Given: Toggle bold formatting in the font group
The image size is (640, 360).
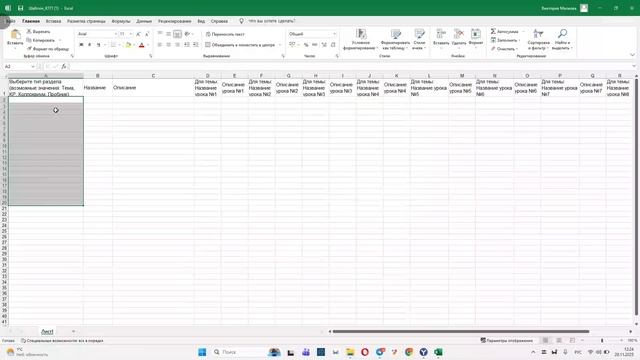Looking at the screenshot, I should [81, 45].
